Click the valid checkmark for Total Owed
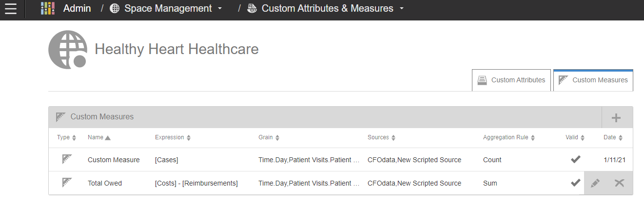 click(576, 183)
